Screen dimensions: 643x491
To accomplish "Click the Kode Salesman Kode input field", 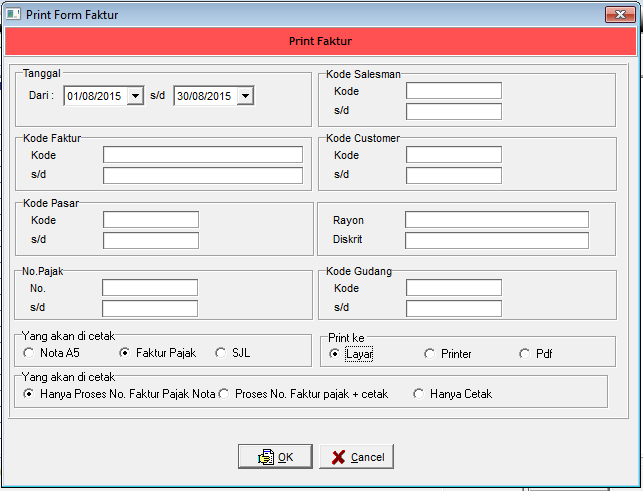I will (x=453, y=91).
